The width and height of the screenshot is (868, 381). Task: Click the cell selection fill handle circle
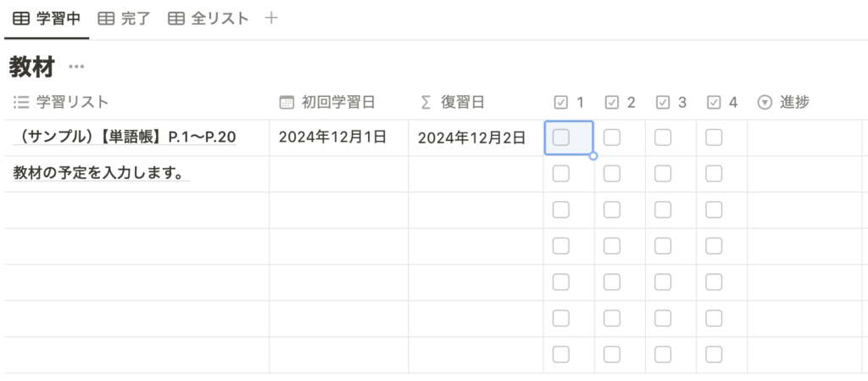pyautogui.click(x=593, y=156)
